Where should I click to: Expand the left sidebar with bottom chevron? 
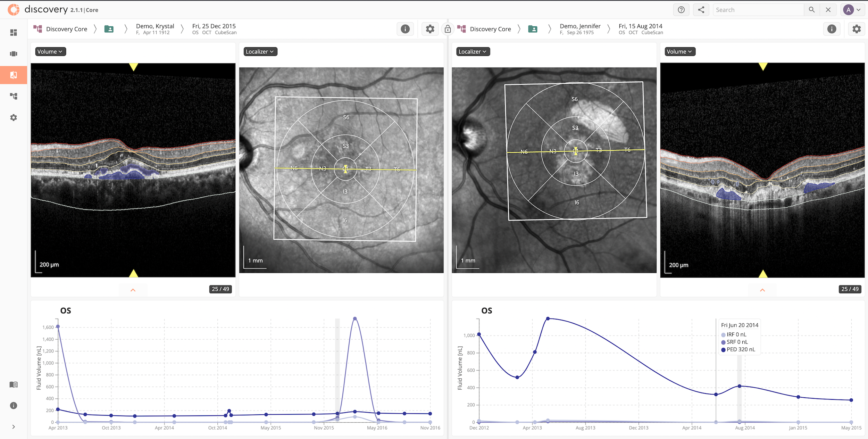14,427
